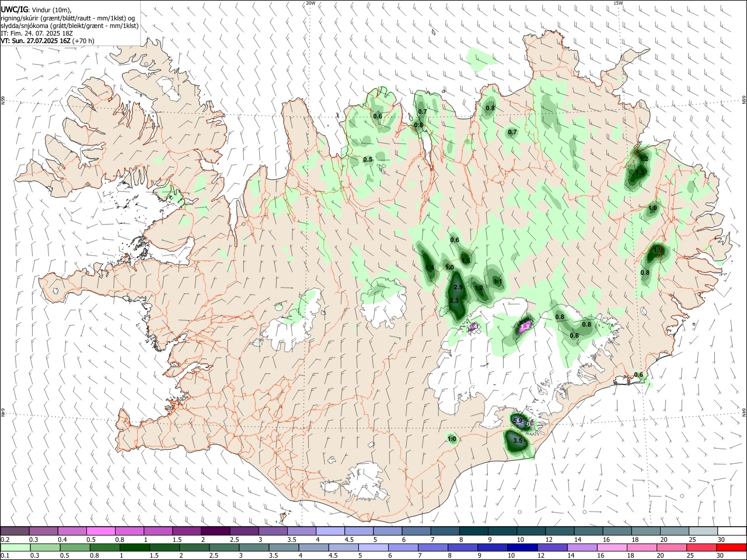Pick the darkest purple 2 snow legend swatch
Image resolution: width=747 pixels, height=560 pixels.
[215, 531]
